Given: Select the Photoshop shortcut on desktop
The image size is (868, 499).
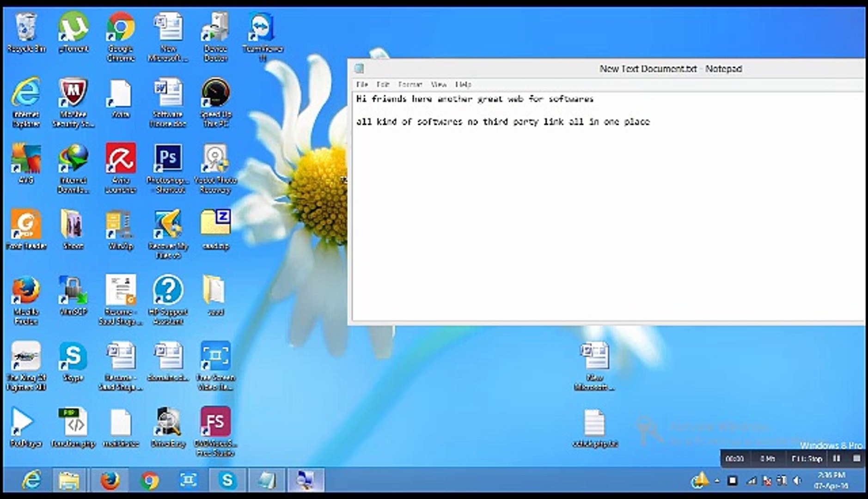Looking at the screenshot, I should point(168,168).
